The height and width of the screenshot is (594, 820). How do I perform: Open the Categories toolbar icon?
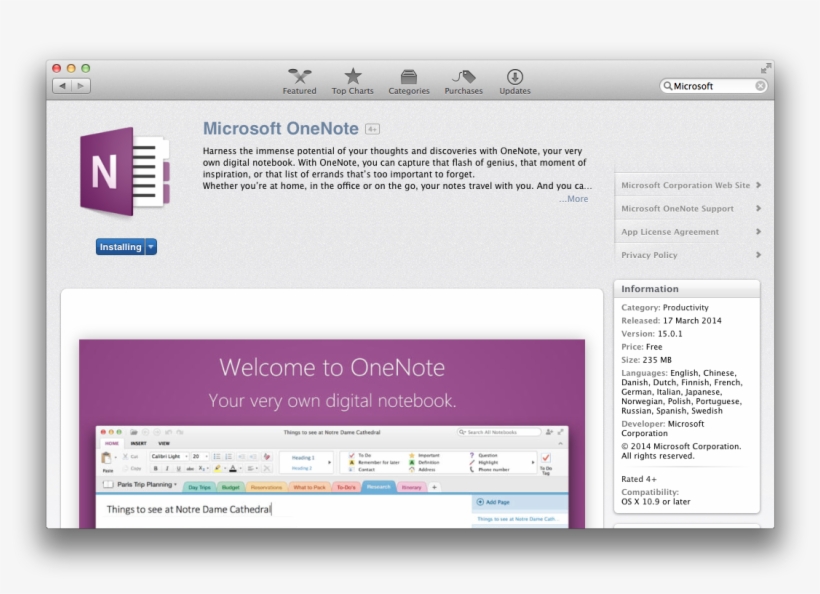[409, 77]
